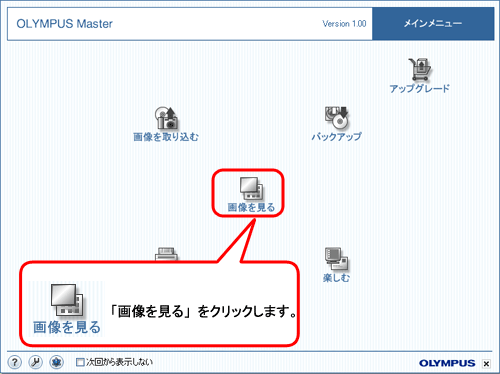The width and height of the screenshot is (500, 374).
Task: Open settings with the wrench icon
Action: tap(35, 362)
